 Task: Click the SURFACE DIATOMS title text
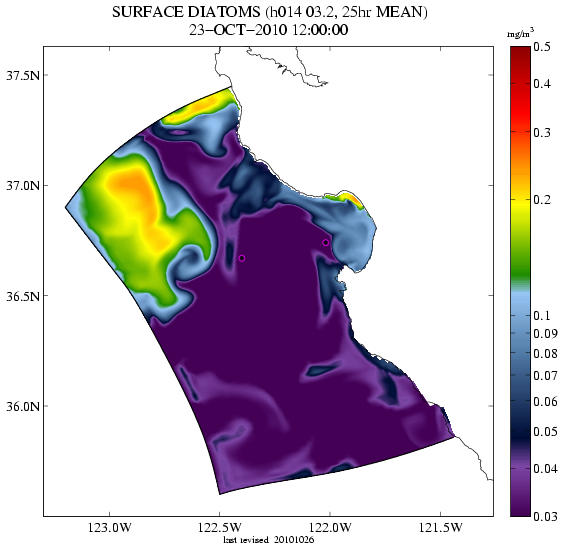coord(186,12)
